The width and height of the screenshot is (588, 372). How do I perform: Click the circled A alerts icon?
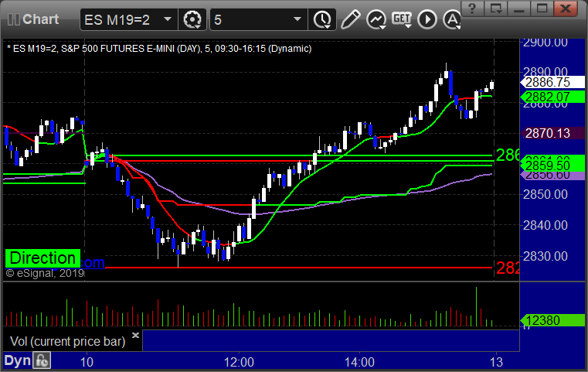click(451, 19)
